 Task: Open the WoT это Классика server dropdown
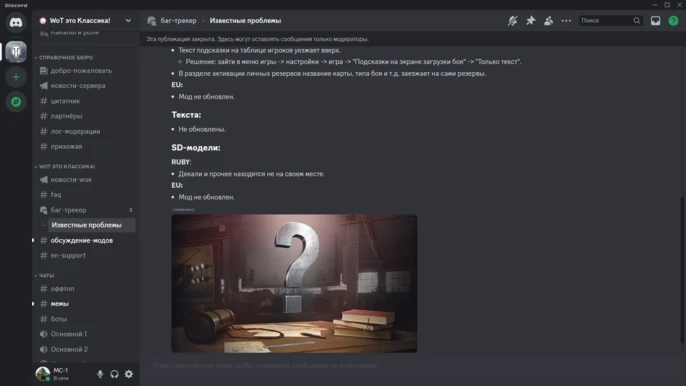(86, 21)
